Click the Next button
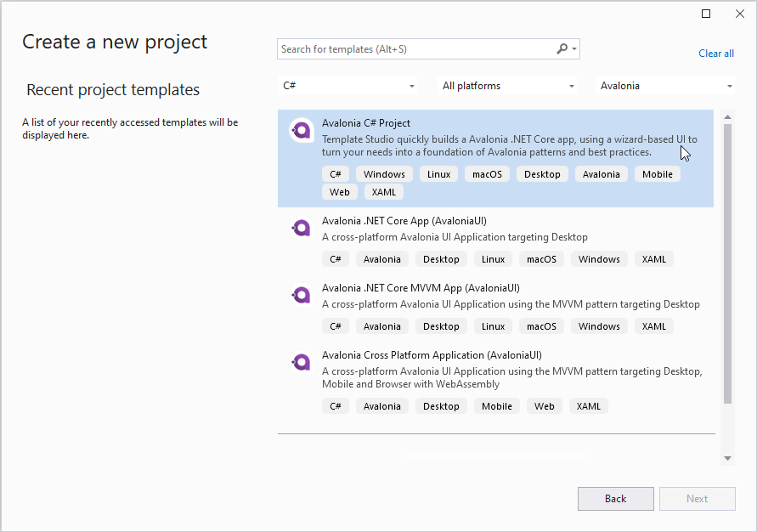Image resolution: width=757 pixels, height=532 pixels. (698, 499)
